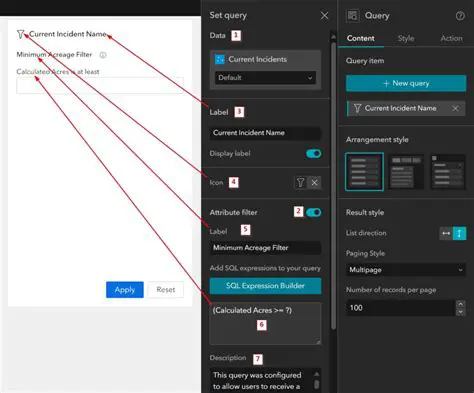Click the Query widget icon in the header

coord(352,16)
